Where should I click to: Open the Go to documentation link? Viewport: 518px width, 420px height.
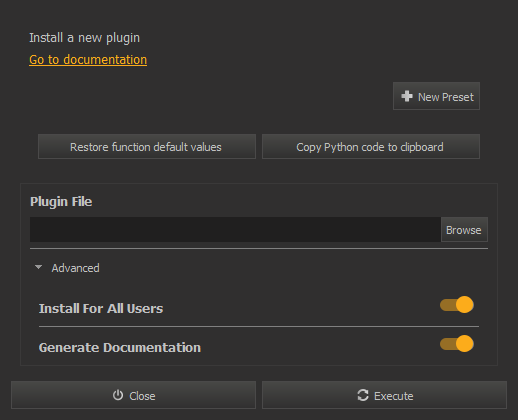(88, 60)
